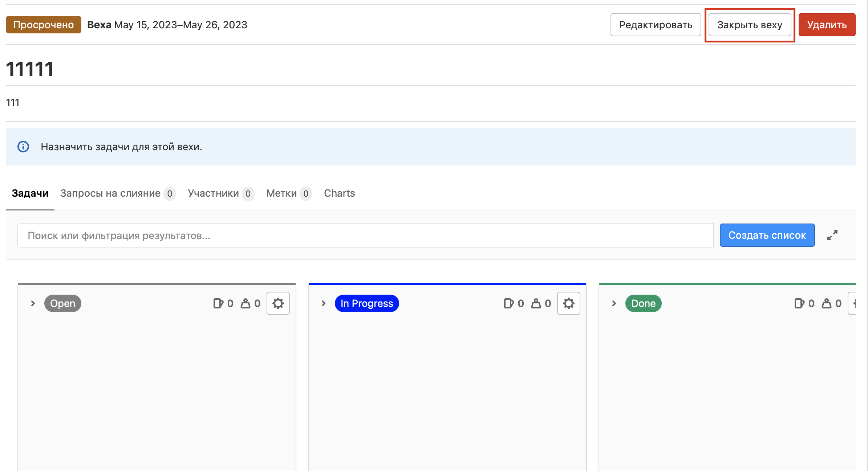
Task: Switch to Запросы на слияние tab
Action: (110, 193)
